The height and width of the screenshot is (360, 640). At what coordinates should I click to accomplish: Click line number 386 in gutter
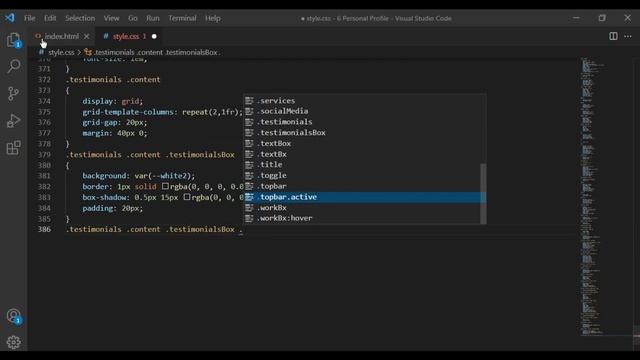click(x=44, y=229)
